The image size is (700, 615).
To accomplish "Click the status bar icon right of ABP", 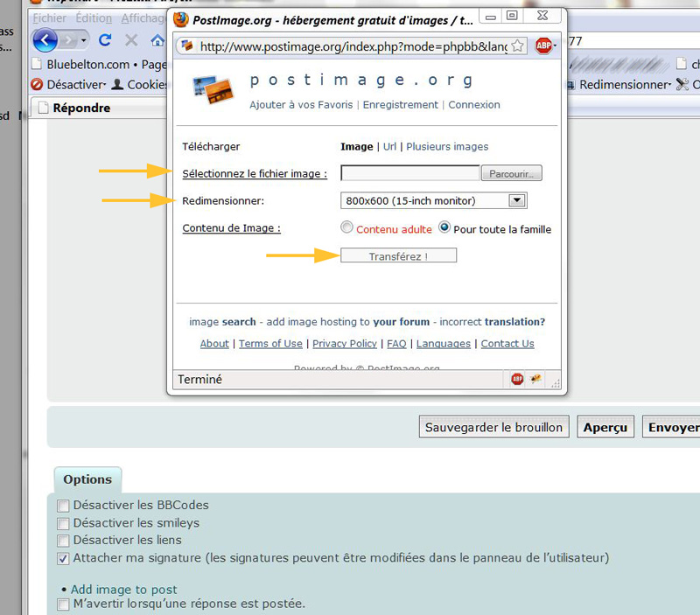I will [x=535, y=379].
